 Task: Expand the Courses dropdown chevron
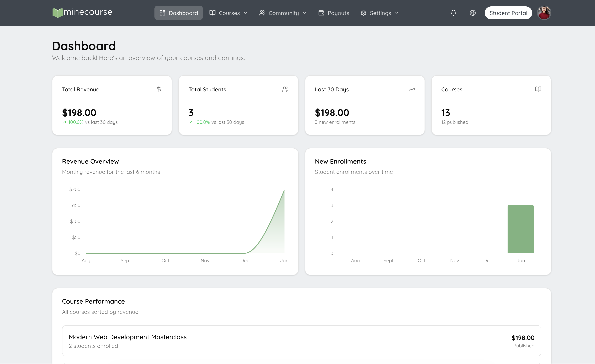click(x=245, y=13)
